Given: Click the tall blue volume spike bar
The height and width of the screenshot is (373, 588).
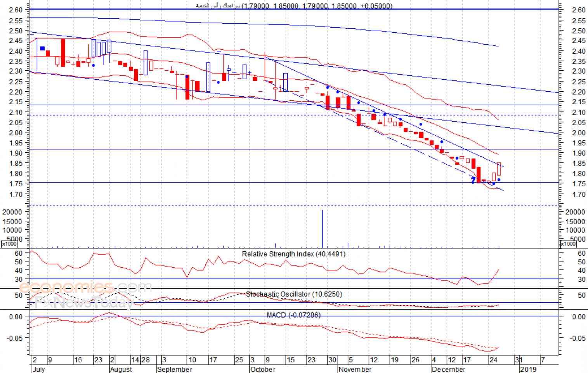Looking at the screenshot, I should 322,228.
